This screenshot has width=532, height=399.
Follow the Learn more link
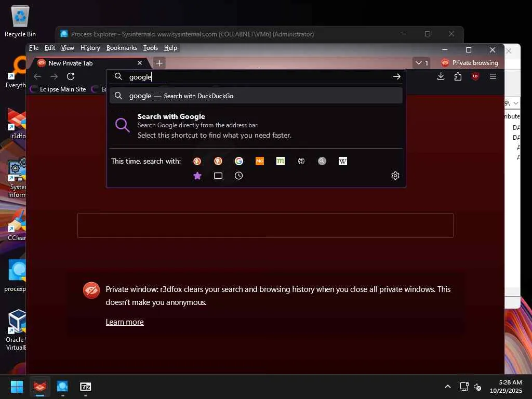(x=125, y=322)
